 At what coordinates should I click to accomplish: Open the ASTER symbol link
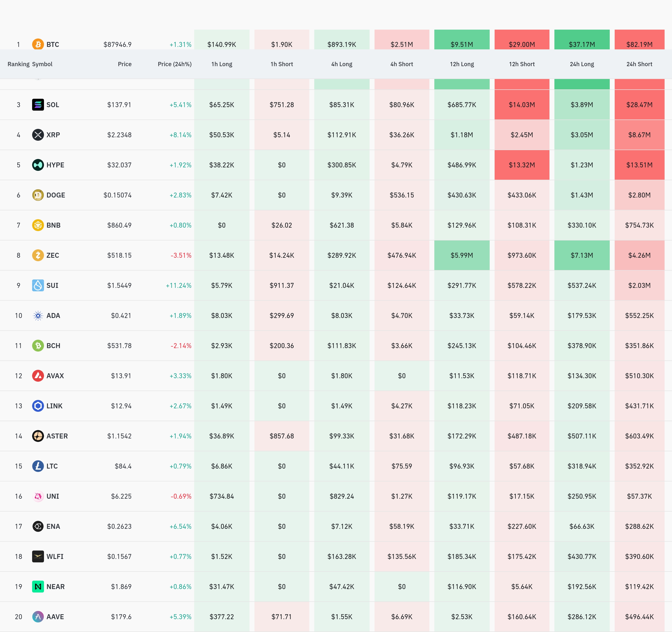click(57, 436)
